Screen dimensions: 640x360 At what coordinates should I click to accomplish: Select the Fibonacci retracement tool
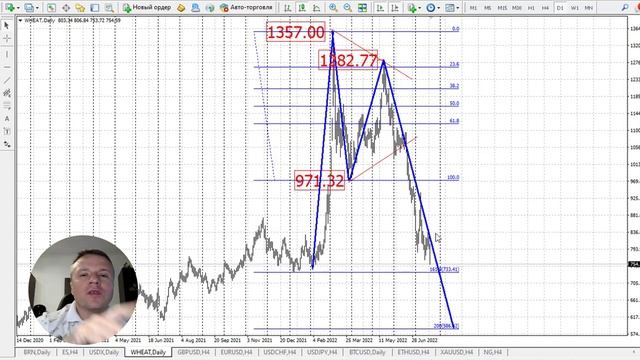tap(7, 106)
